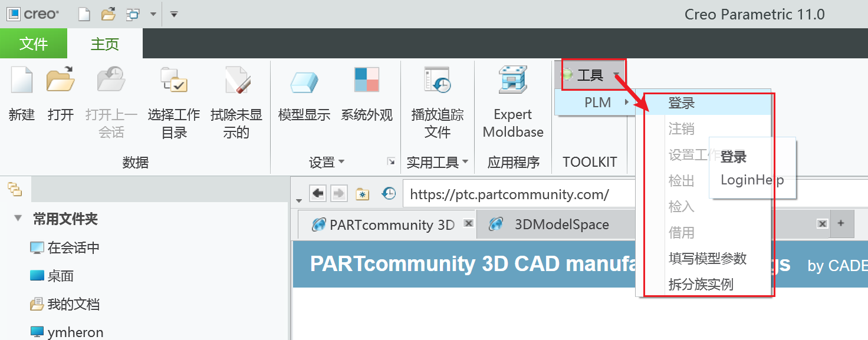The width and height of the screenshot is (868, 340).
Task: Click the Open folder icon in quick access toolbar
Action: tap(108, 14)
